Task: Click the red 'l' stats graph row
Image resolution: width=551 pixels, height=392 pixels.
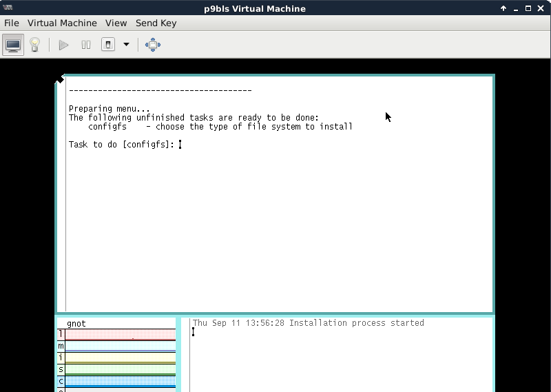Action: tap(121, 335)
